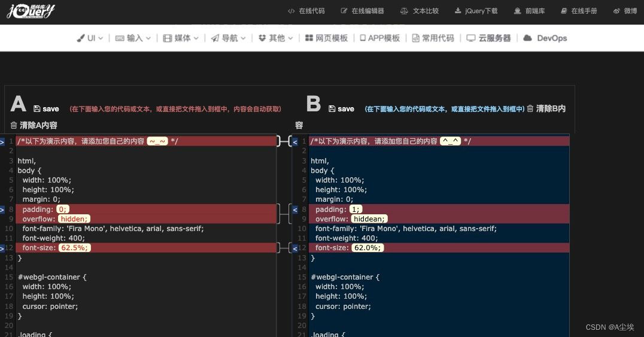Click the Weibo icon in top bar

pos(616,11)
